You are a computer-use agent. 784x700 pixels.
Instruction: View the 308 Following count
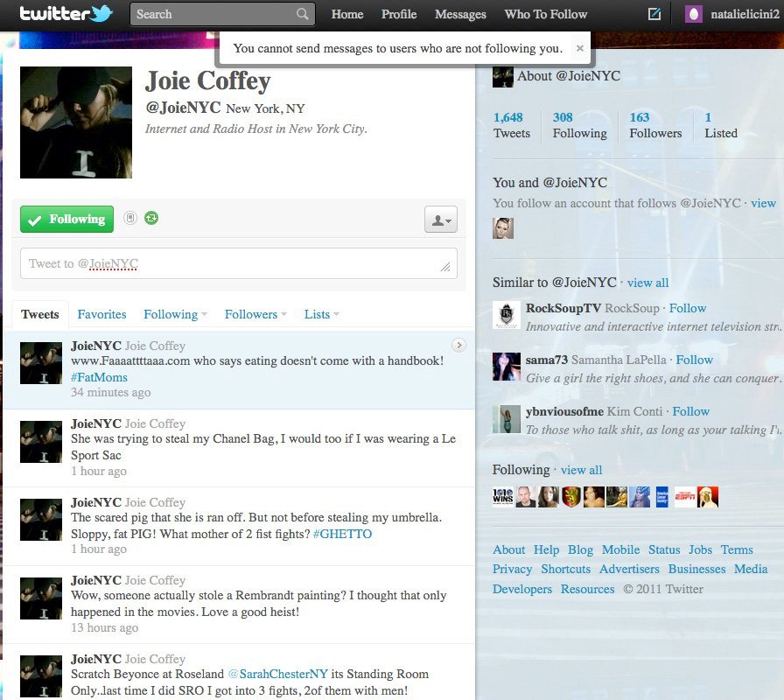579,125
